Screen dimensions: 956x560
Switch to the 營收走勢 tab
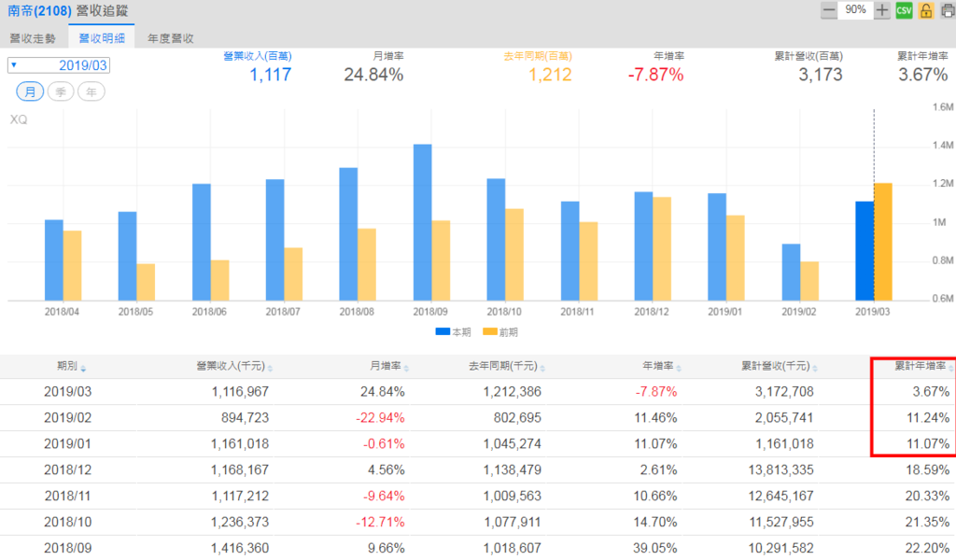(x=33, y=38)
